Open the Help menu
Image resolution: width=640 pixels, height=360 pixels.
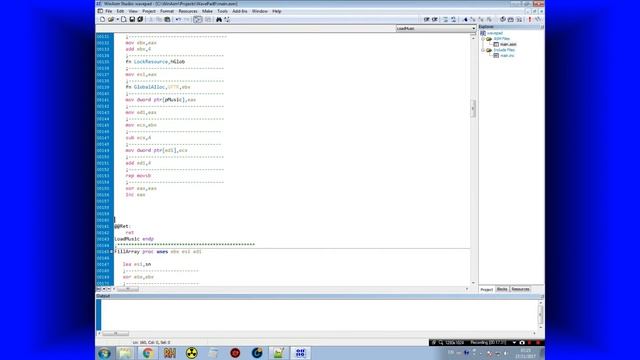pyautogui.click(x=277, y=11)
